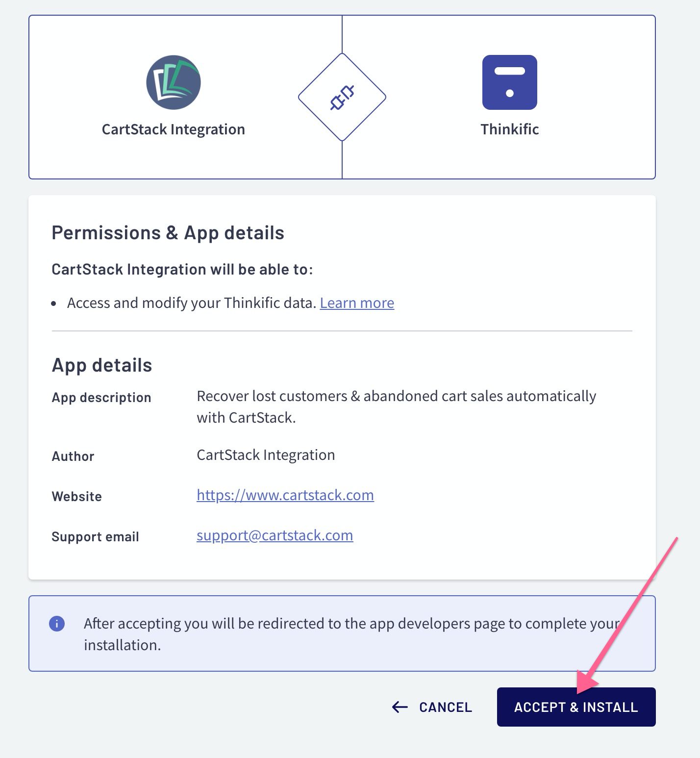Image resolution: width=700 pixels, height=758 pixels.
Task: Click the CartStack Integration label under the logo
Action: point(174,129)
